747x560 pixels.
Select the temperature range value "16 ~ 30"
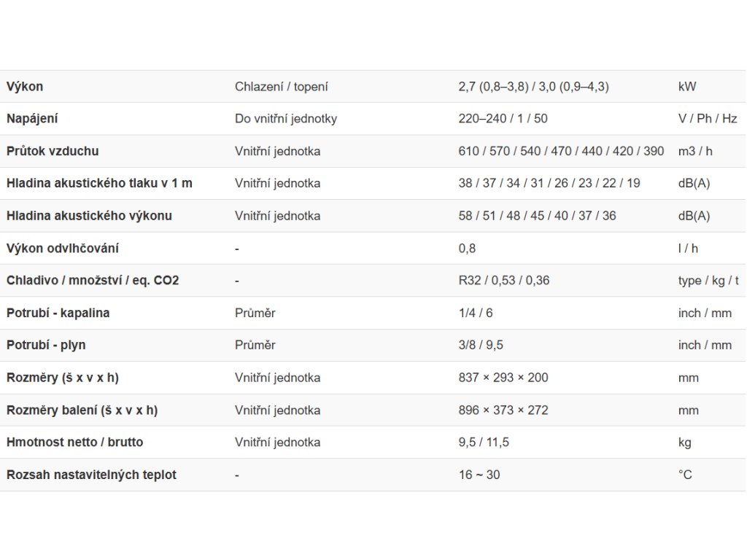(x=479, y=475)
